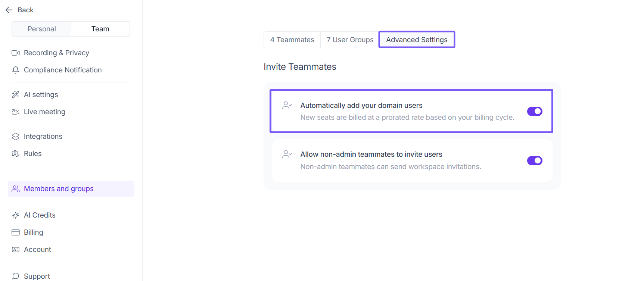Click the Account ID card icon

(16, 250)
